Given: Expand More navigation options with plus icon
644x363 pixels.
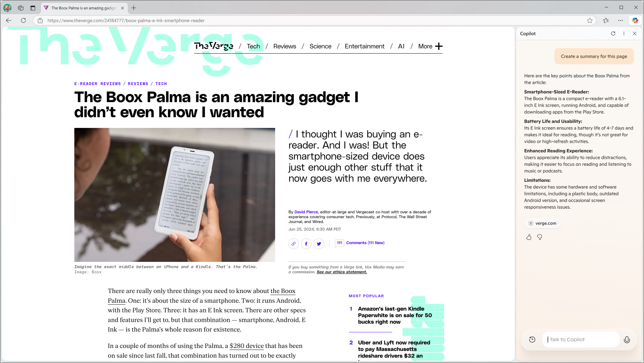Looking at the screenshot, I should 439,47.
